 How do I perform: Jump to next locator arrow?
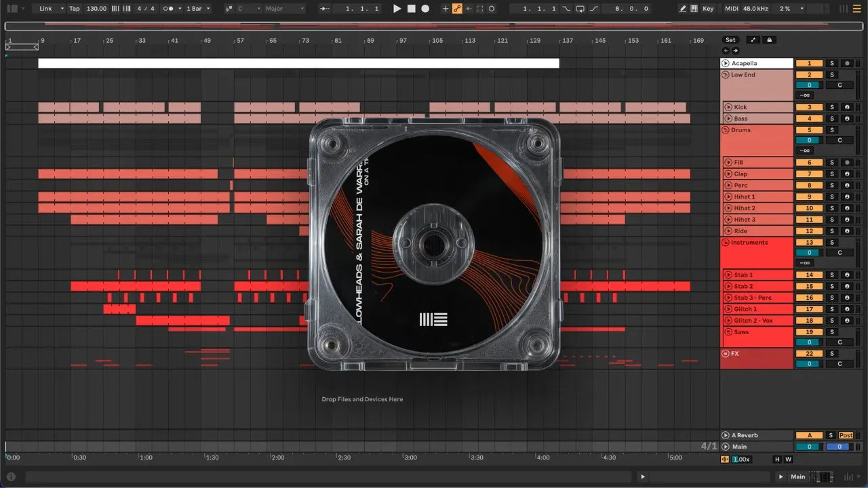(x=736, y=50)
